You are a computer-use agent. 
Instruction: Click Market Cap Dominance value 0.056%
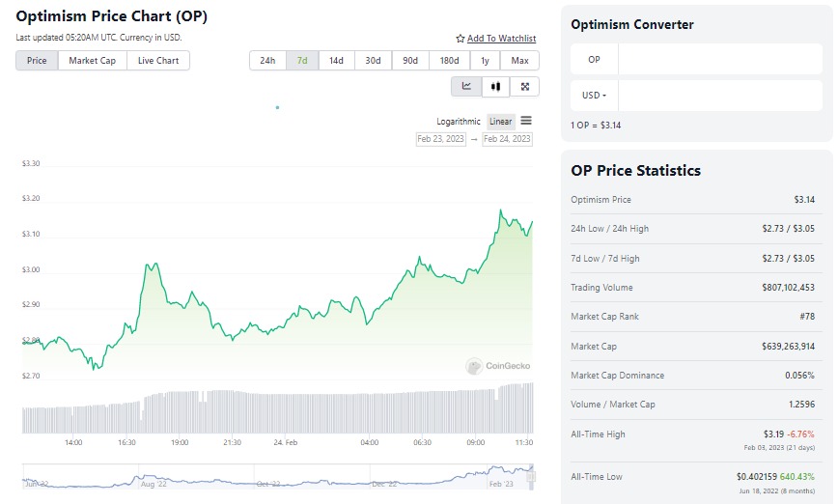(799, 376)
